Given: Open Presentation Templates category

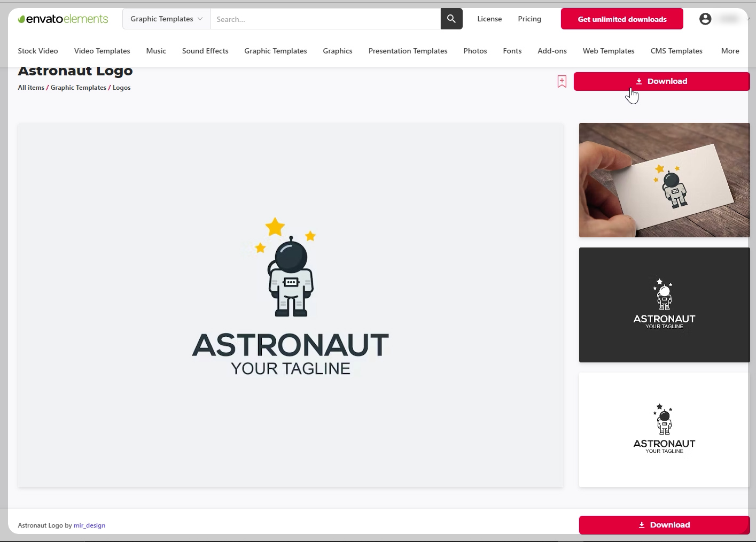Looking at the screenshot, I should (408, 51).
